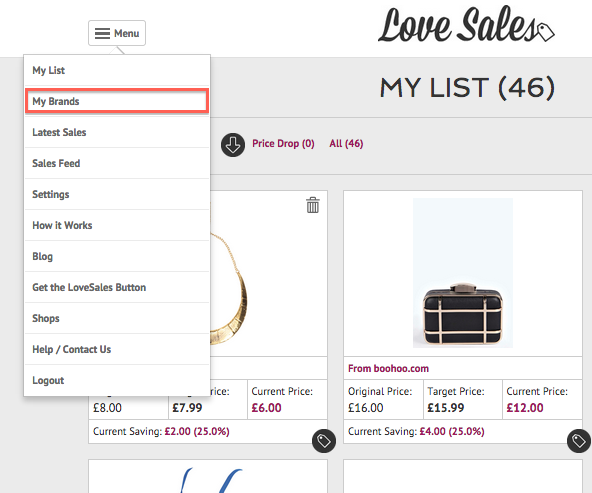Delete the necklace item with trash icon
Viewport: 592px width, 493px height.
pos(313,205)
